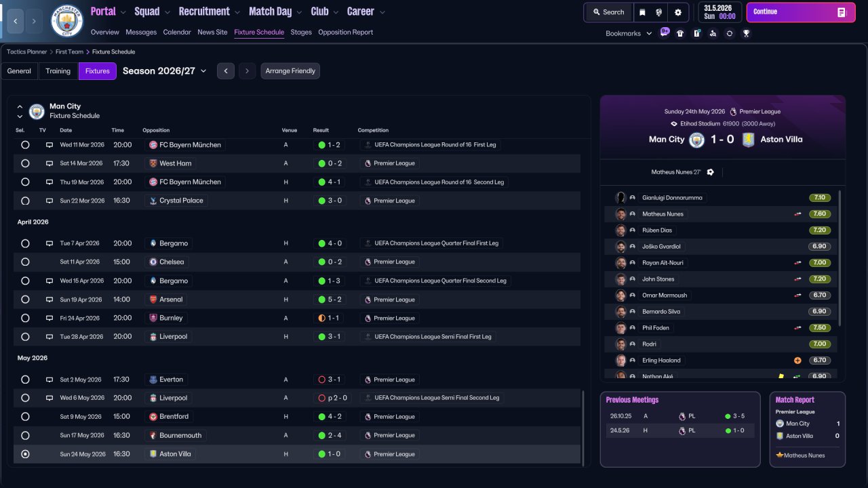The width and height of the screenshot is (868, 488).
Task: Open the Recruitment dropdown menu
Action: click(x=210, y=12)
